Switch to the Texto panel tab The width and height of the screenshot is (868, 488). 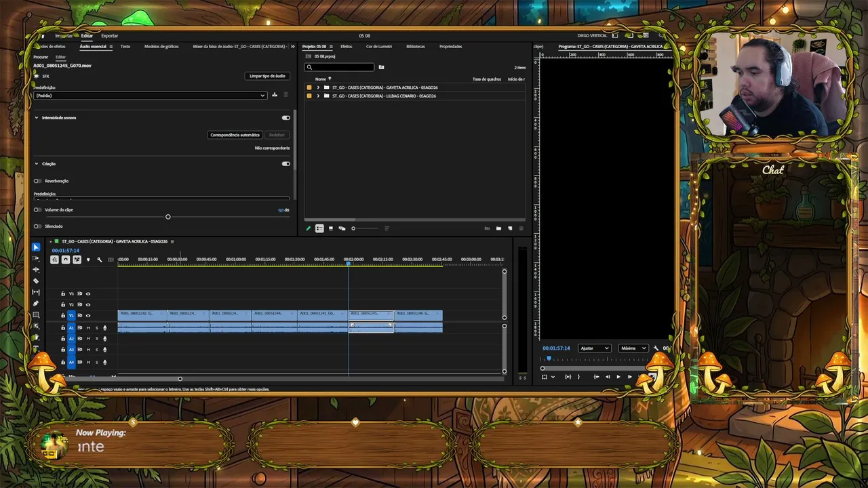pos(125,46)
